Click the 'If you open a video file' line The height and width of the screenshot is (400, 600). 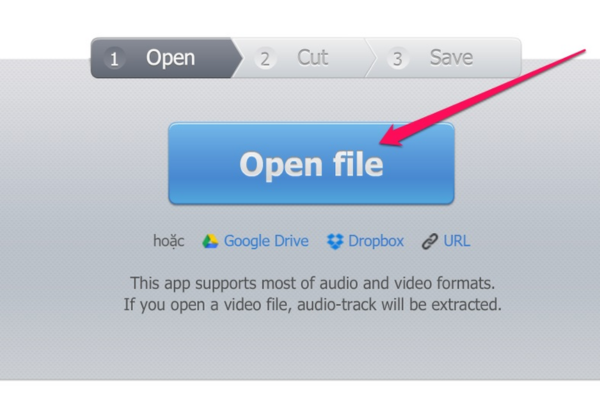point(312,305)
